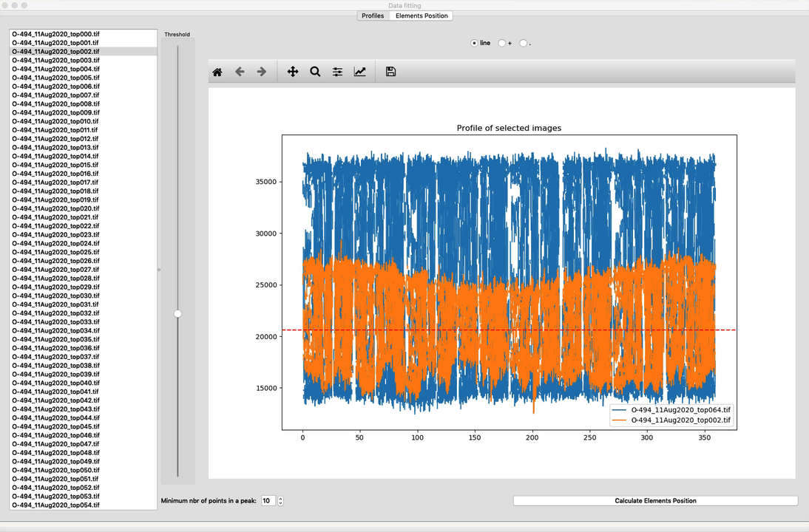
Task: Click the minimum number of points field
Action: coord(267,501)
